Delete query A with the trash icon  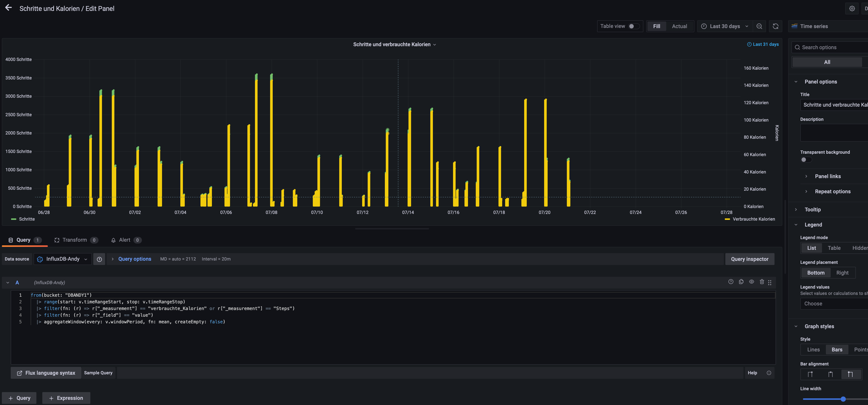pos(762,282)
